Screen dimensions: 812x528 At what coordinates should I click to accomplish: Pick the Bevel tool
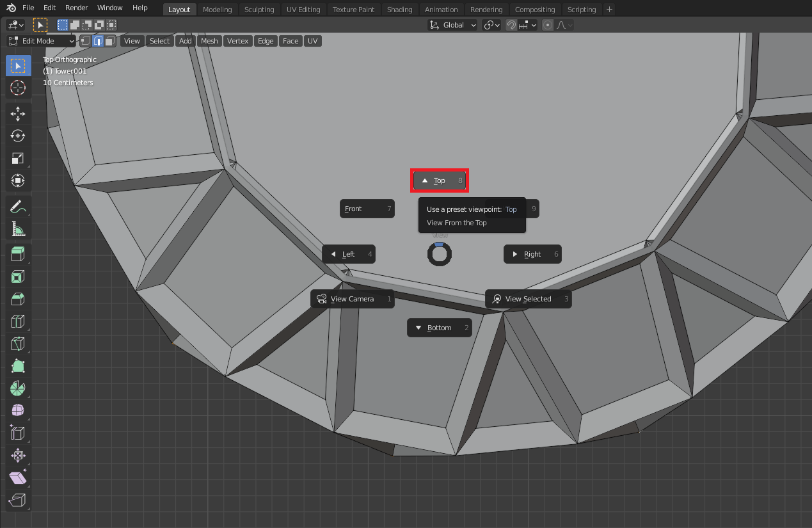pyautogui.click(x=18, y=299)
